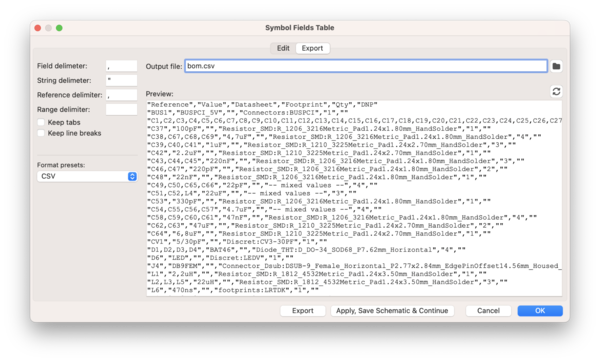Click the preview line for C46,C47 220pF
600x362 pixels.
[328, 169]
